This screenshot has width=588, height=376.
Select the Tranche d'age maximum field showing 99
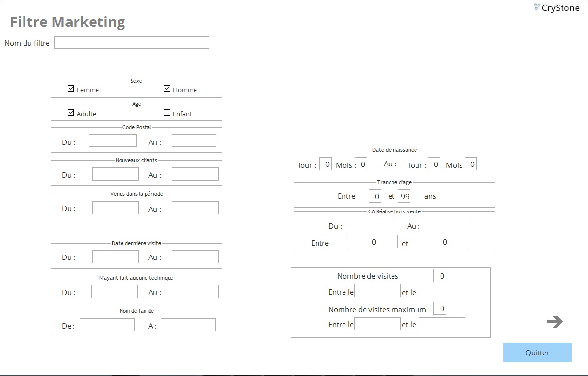404,196
